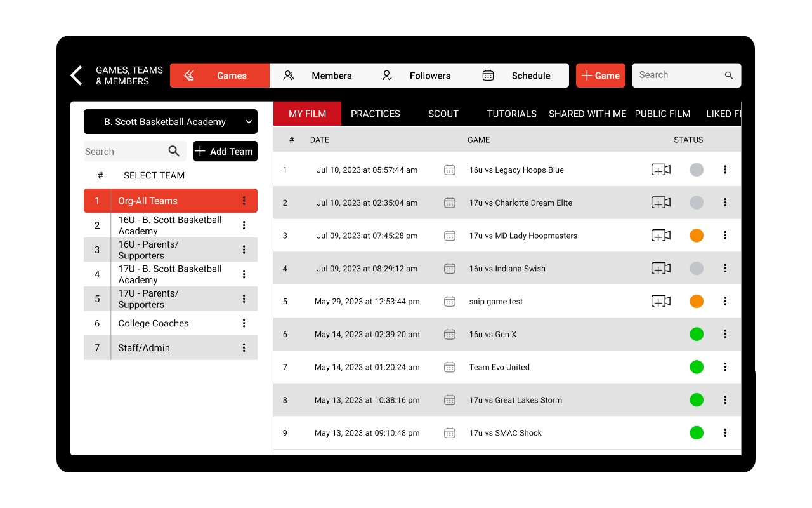Open more options for 17u vs MD Lady Hoopmasters
The image size is (812, 508).
[725, 236]
